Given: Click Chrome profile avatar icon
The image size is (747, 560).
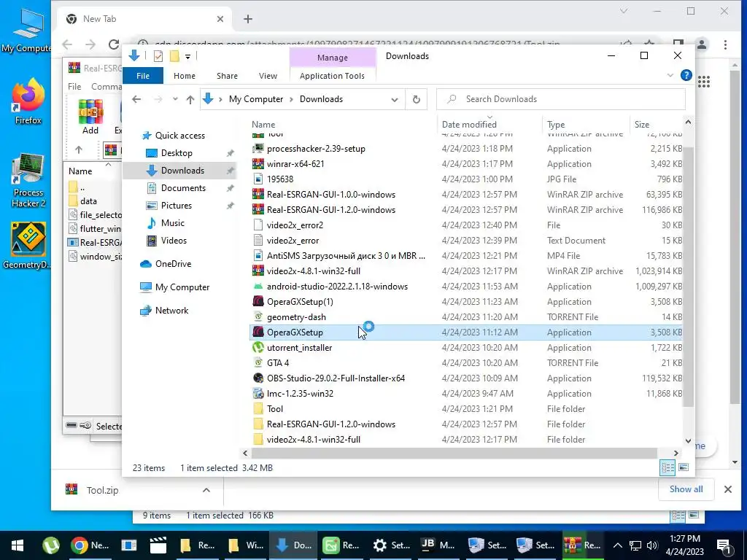Looking at the screenshot, I should (701, 44).
